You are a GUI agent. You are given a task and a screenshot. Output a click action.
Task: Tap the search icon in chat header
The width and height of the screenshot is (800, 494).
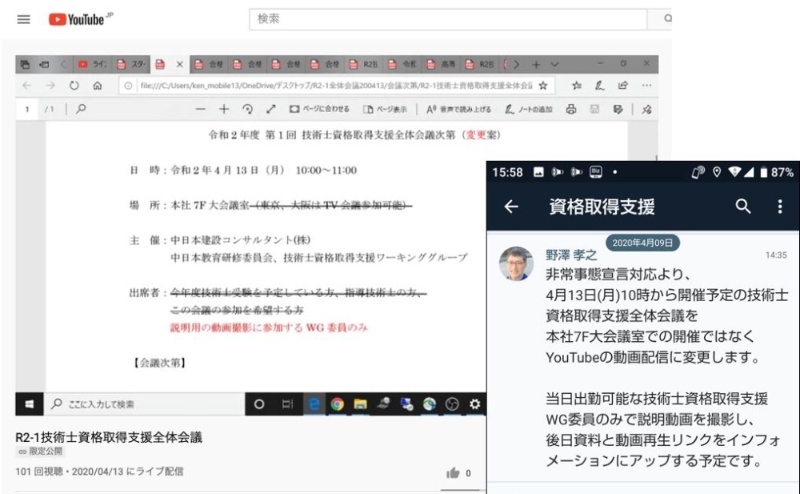(x=743, y=207)
